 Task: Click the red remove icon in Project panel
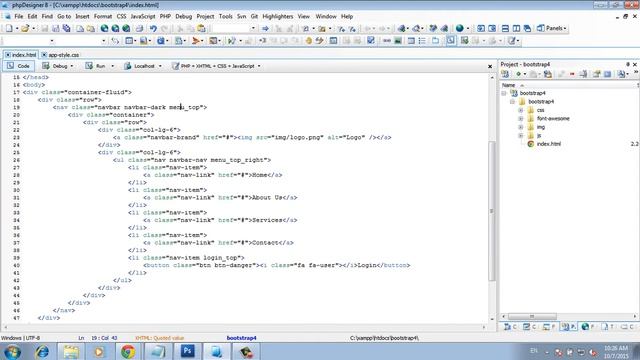(572, 74)
